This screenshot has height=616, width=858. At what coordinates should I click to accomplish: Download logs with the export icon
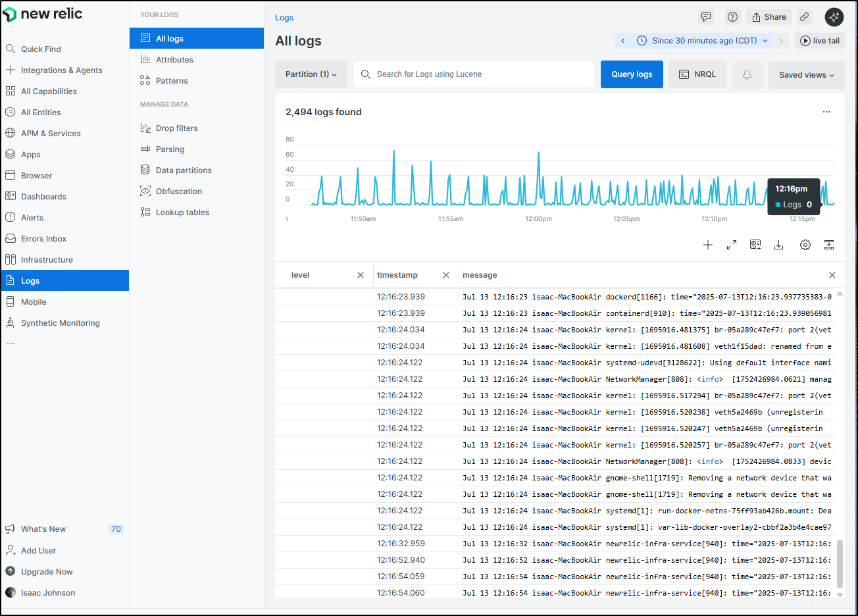pyautogui.click(x=778, y=245)
